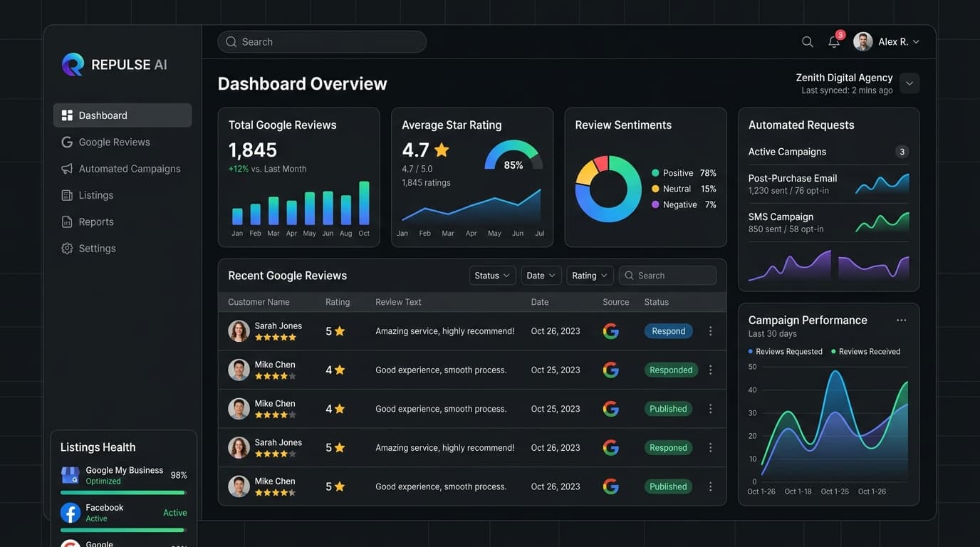Open the Campaign Performance options menu
Viewport: 980px width, 547px height.
coord(902,319)
